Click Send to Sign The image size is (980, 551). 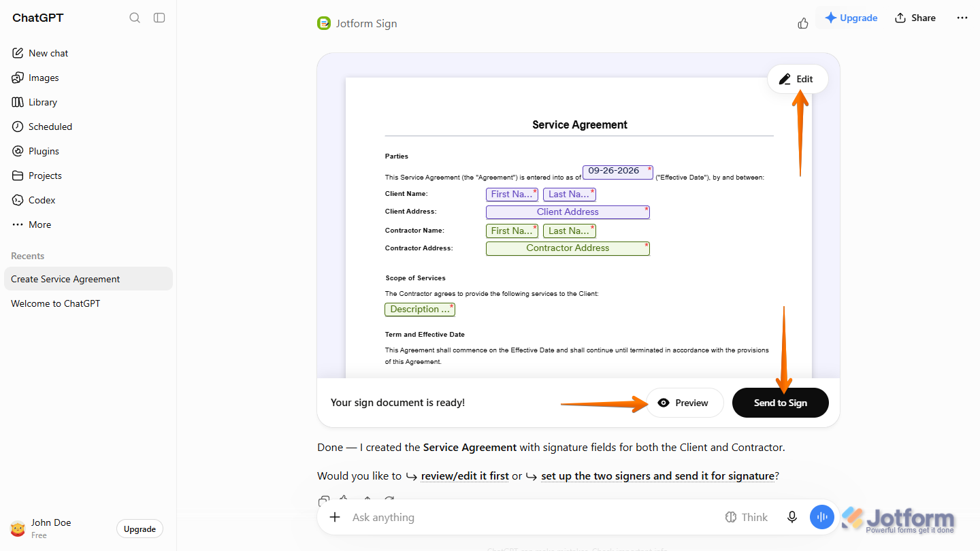781,403
